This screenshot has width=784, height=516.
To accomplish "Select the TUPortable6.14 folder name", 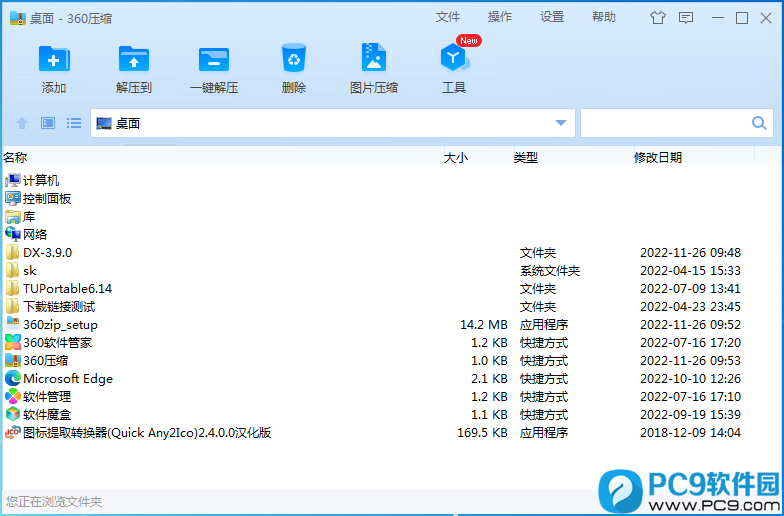I will pyautogui.click(x=68, y=288).
